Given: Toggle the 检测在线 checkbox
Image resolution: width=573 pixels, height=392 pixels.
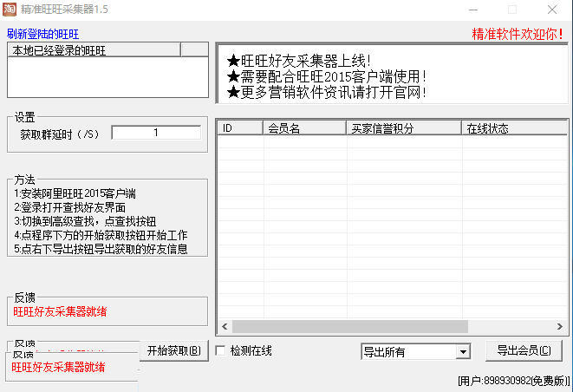Looking at the screenshot, I should 220,350.
